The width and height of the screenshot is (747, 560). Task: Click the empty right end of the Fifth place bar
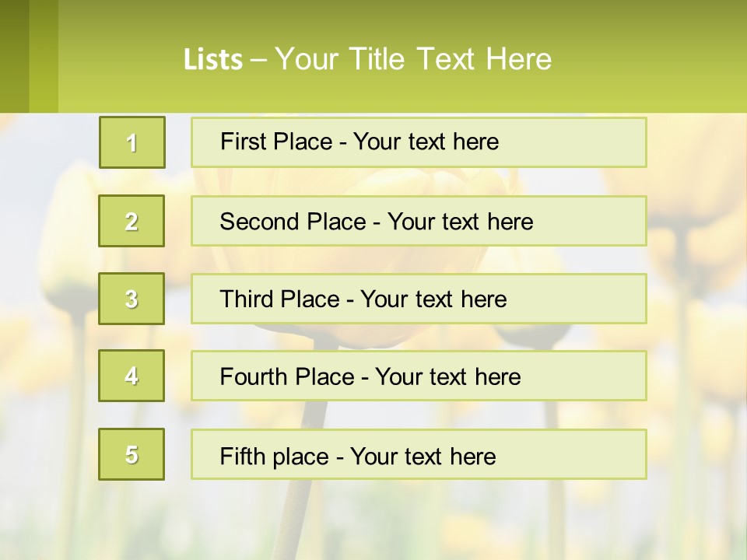(x=591, y=455)
